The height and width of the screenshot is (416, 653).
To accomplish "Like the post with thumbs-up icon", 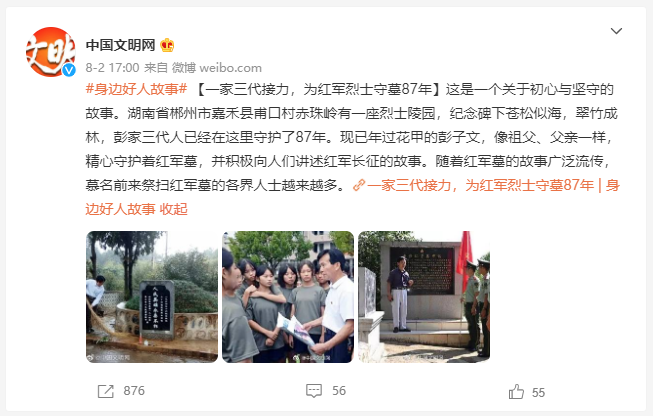I will click(516, 392).
